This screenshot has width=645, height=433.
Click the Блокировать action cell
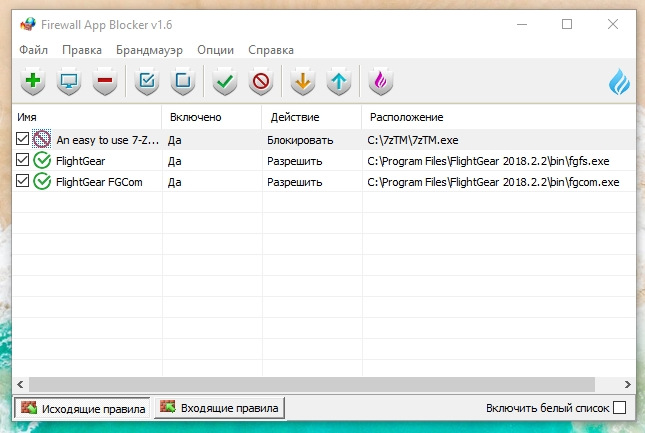[300, 140]
